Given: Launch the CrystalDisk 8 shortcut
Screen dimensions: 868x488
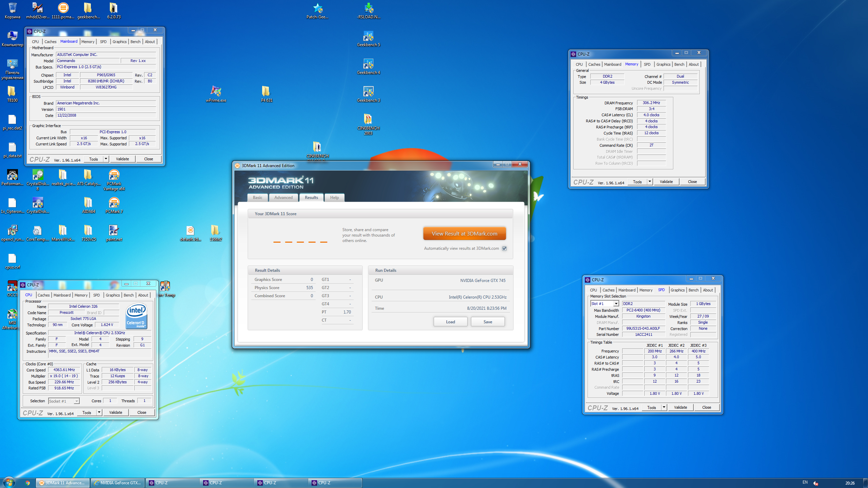Looking at the screenshot, I should coord(38,180).
